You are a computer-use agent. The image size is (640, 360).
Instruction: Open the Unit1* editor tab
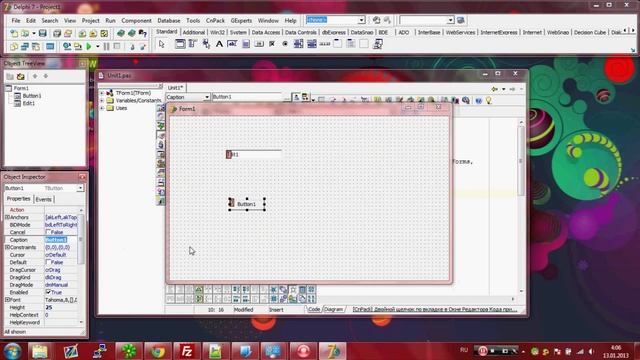[176, 88]
